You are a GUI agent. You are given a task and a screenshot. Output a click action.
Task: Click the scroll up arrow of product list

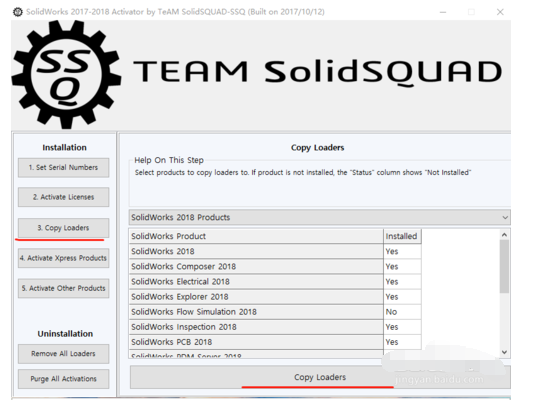(504, 235)
